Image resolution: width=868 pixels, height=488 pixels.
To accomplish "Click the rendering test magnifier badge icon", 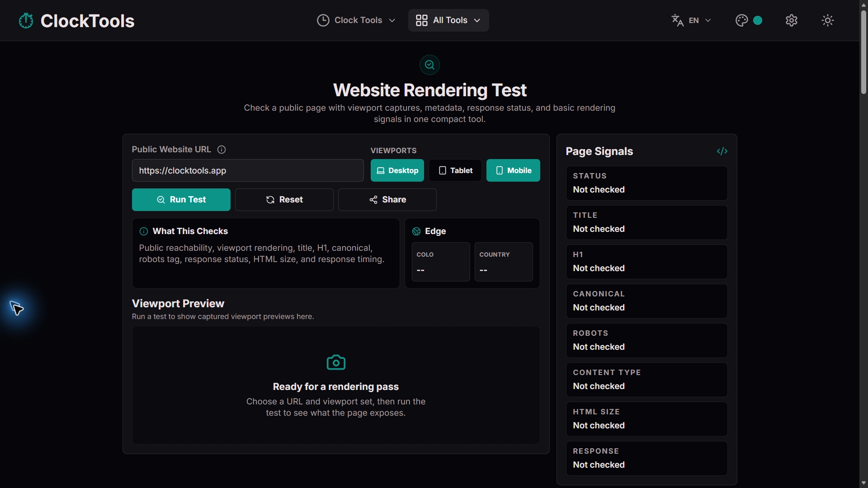I will coord(429,65).
